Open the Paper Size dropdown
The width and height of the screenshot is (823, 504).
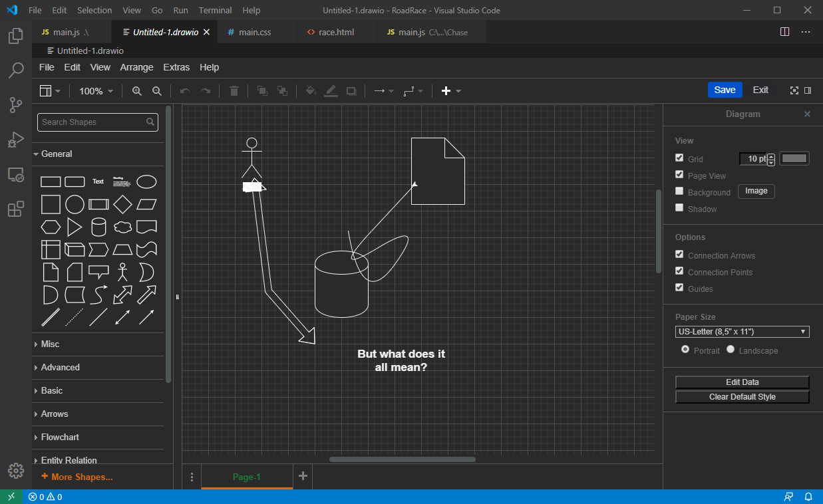pos(742,332)
